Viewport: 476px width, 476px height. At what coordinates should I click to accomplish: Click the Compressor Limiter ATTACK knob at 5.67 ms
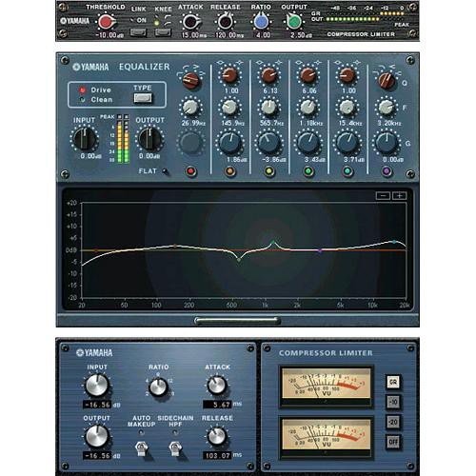click(217, 385)
